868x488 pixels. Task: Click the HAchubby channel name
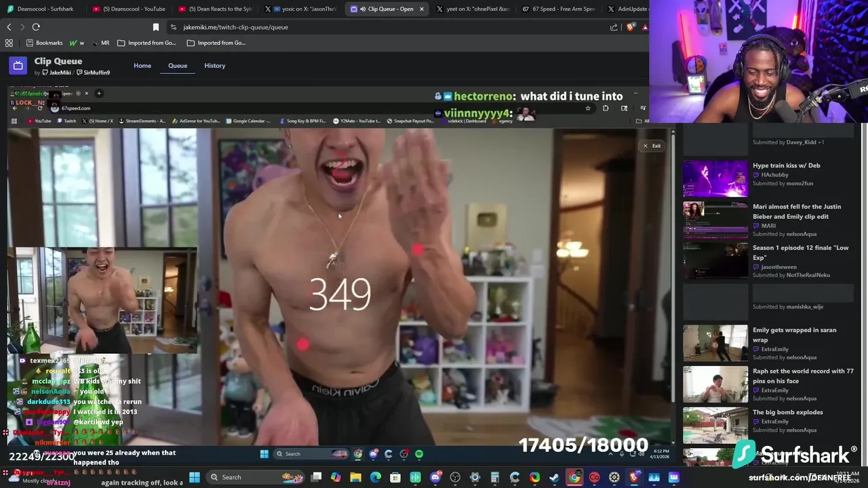click(774, 175)
